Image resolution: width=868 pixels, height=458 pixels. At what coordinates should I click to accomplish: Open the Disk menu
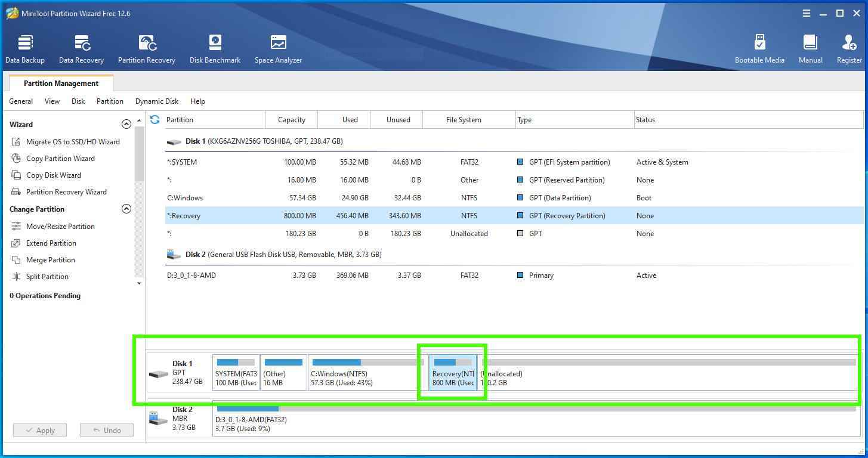78,101
